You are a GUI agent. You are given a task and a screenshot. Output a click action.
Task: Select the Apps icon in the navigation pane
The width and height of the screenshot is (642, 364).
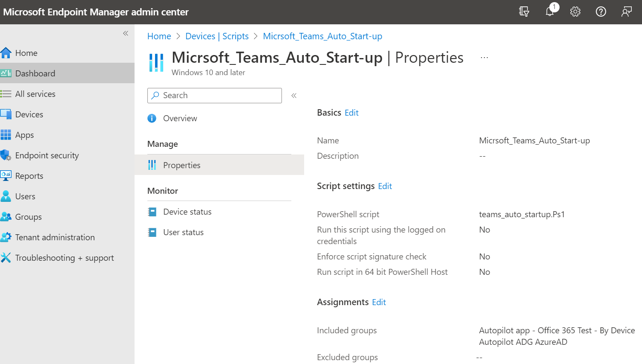(7, 134)
